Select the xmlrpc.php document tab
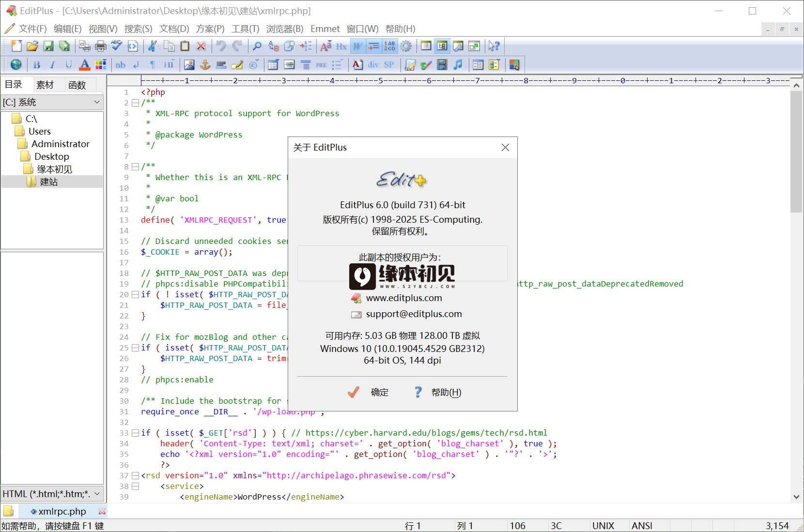The image size is (804, 532). (x=62, y=511)
